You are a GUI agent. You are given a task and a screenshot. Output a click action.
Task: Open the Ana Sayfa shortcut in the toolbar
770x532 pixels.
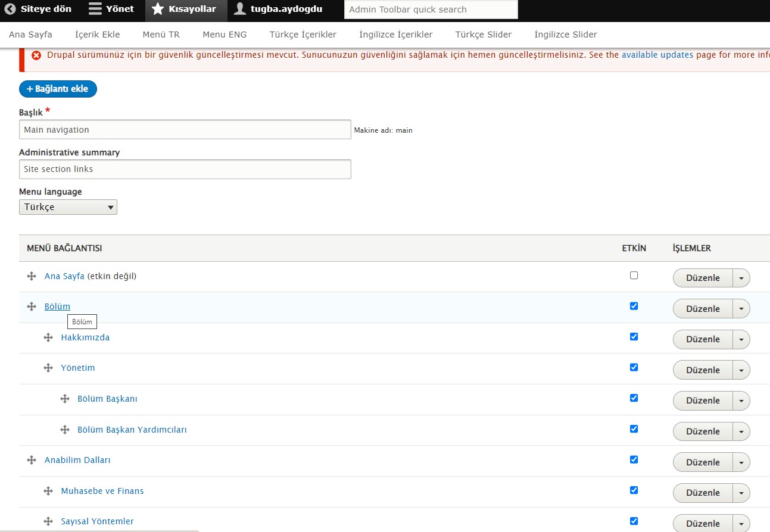click(30, 35)
